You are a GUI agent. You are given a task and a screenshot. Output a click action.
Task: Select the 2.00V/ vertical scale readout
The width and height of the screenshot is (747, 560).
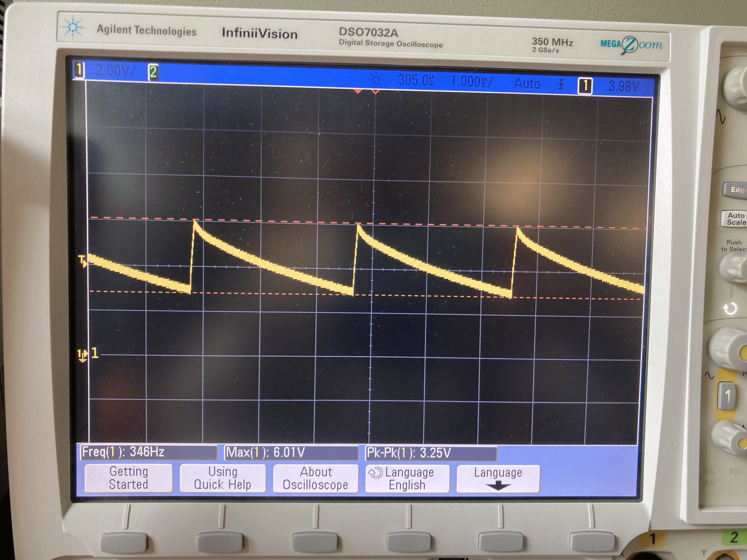click(115, 71)
